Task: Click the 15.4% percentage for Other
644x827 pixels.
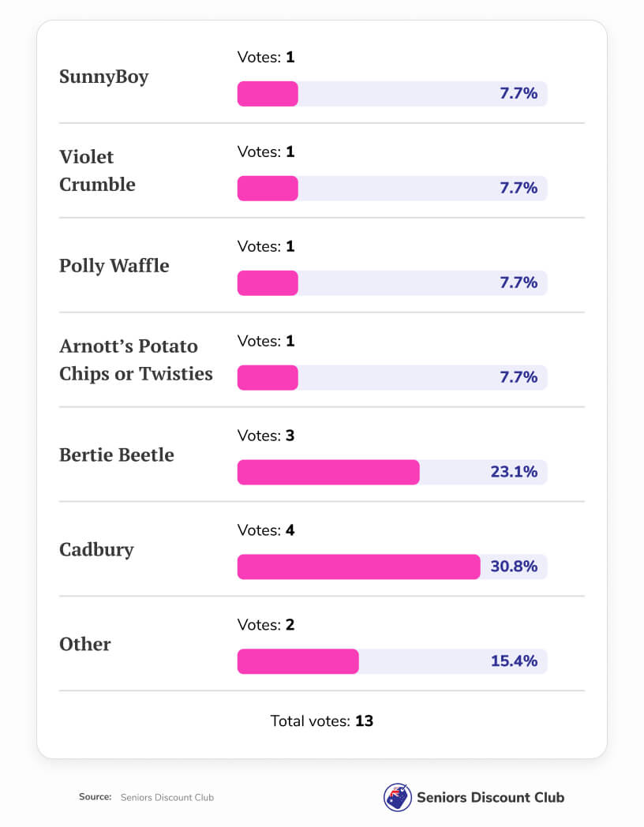Action: click(x=514, y=661)
